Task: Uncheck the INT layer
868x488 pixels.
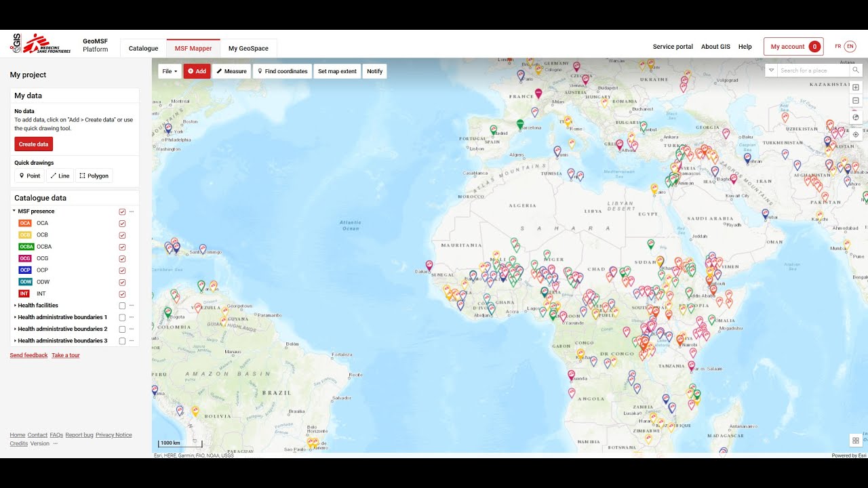Action: click(122, 294)
